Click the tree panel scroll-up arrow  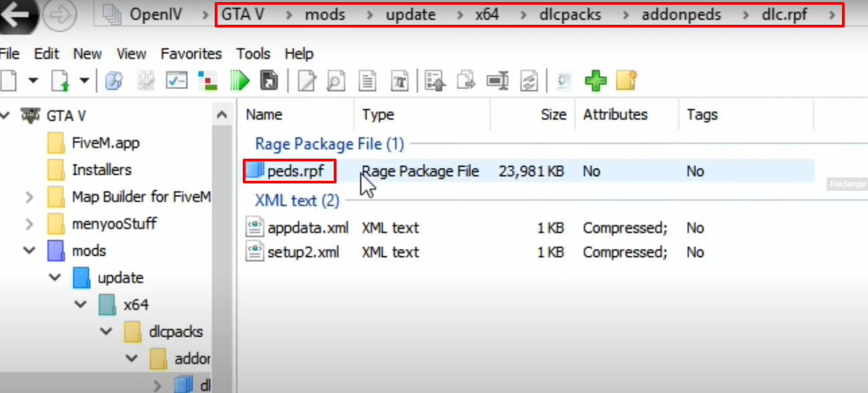[x=223, y=115]
